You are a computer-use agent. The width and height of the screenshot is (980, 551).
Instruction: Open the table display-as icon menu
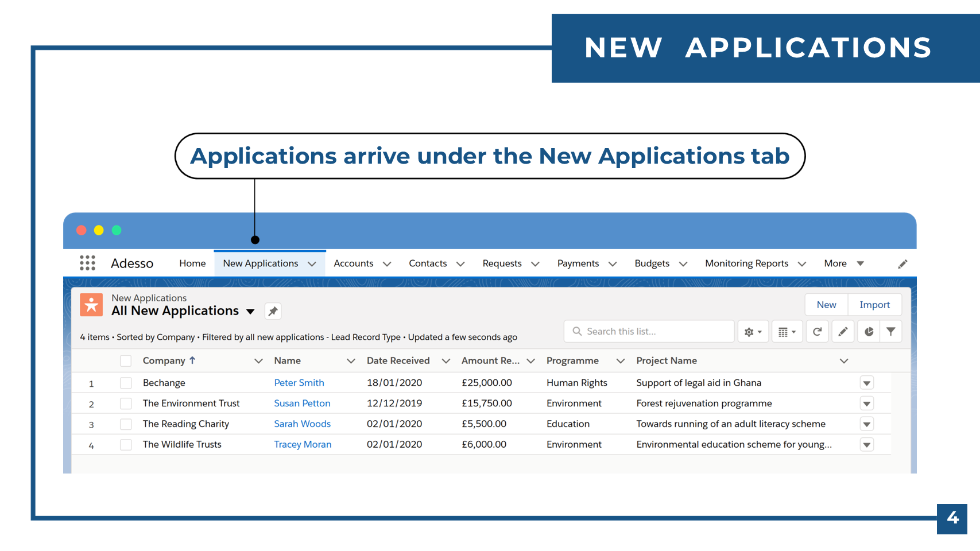click(786, 332)
